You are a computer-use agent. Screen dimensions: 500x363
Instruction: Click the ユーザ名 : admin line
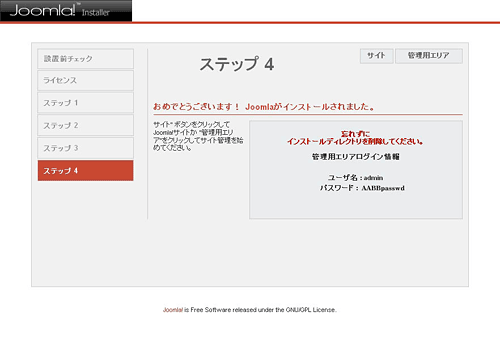355,178
